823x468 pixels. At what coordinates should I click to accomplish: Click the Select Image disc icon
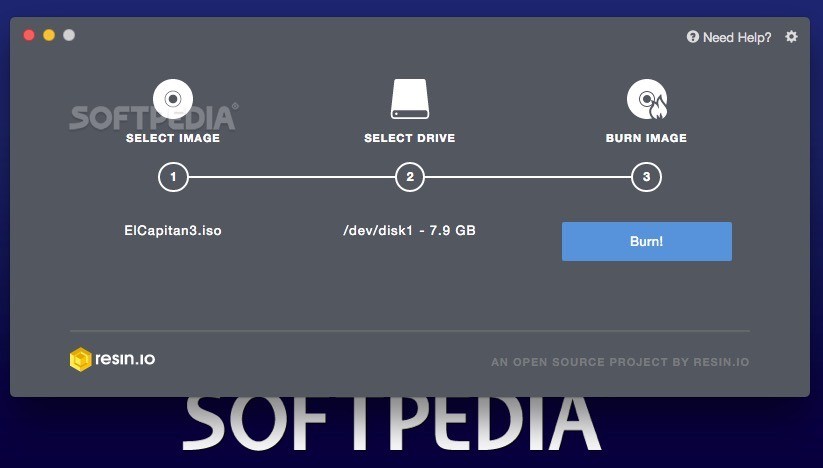[173, 98]
